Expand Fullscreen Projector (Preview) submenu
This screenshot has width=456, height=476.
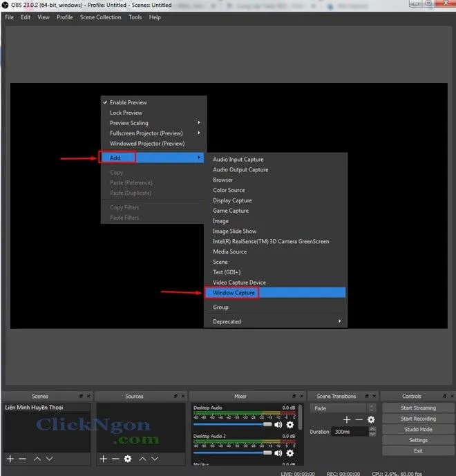click(x=153, y=133)
